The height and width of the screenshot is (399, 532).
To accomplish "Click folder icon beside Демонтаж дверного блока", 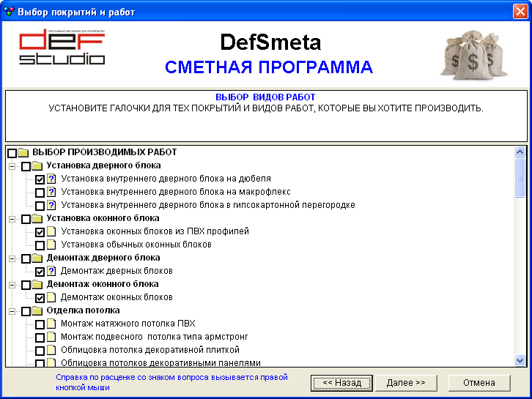I will pos(37,258).
